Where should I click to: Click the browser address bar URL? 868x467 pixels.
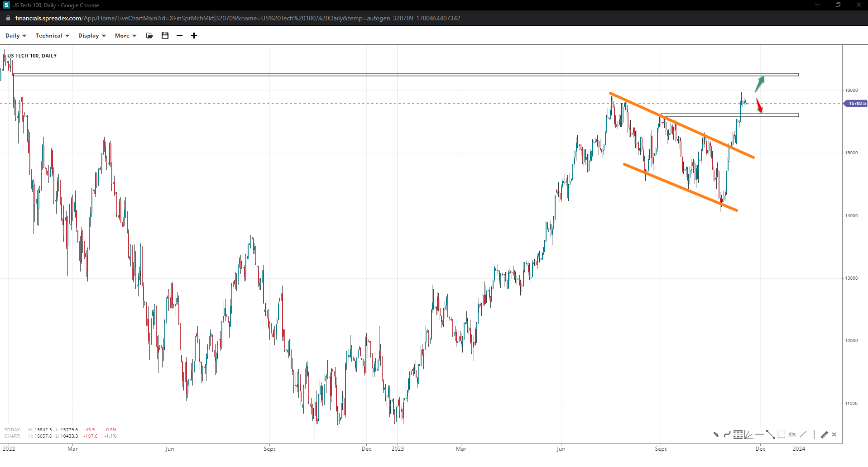[237, 18]
